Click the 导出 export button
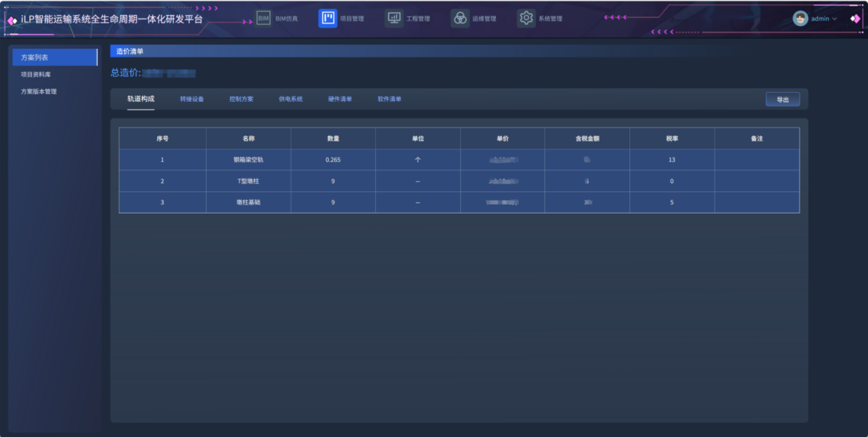The height and width of the screenshot is (437, 868). [783, 100]
